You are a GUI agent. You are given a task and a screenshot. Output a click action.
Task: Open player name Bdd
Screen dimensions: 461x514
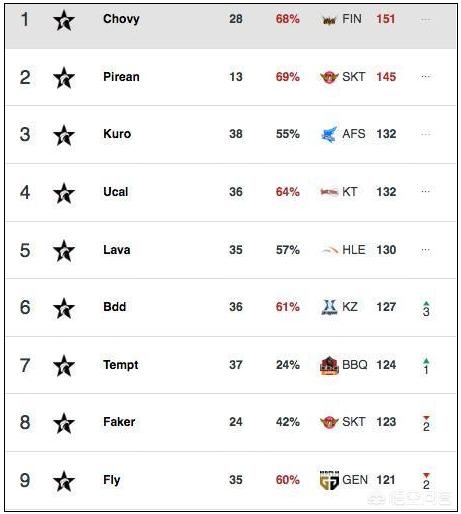click(x=115, y=307)
